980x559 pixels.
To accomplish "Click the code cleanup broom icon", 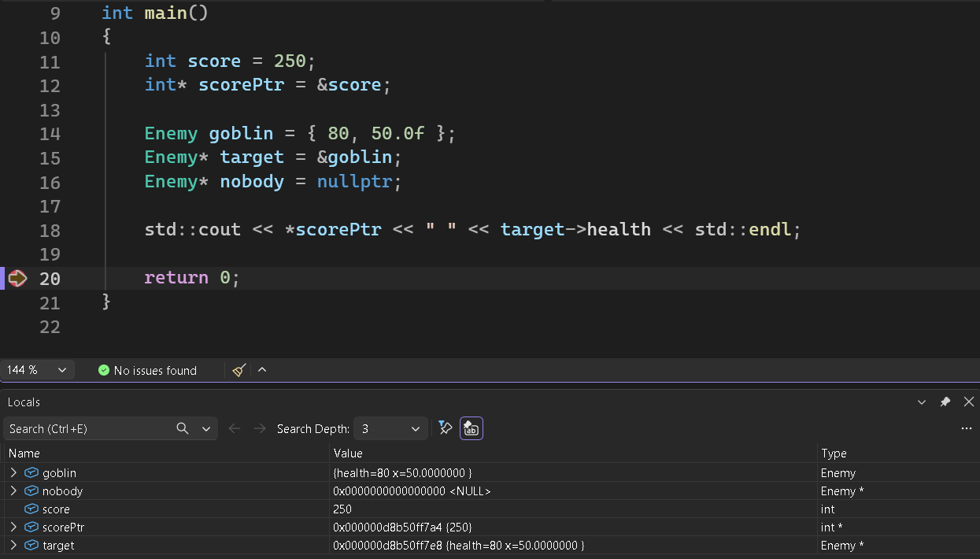I will 240,370.
